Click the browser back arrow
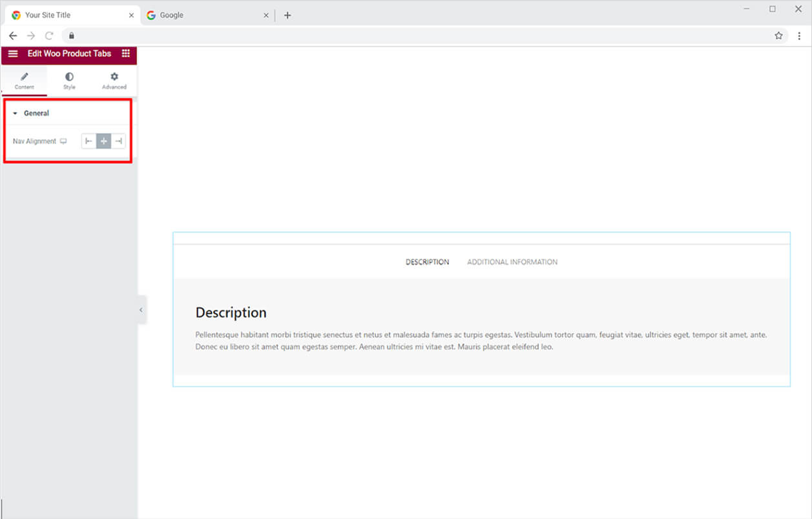Screen dimensions: 812x519 tap(13, 36)
